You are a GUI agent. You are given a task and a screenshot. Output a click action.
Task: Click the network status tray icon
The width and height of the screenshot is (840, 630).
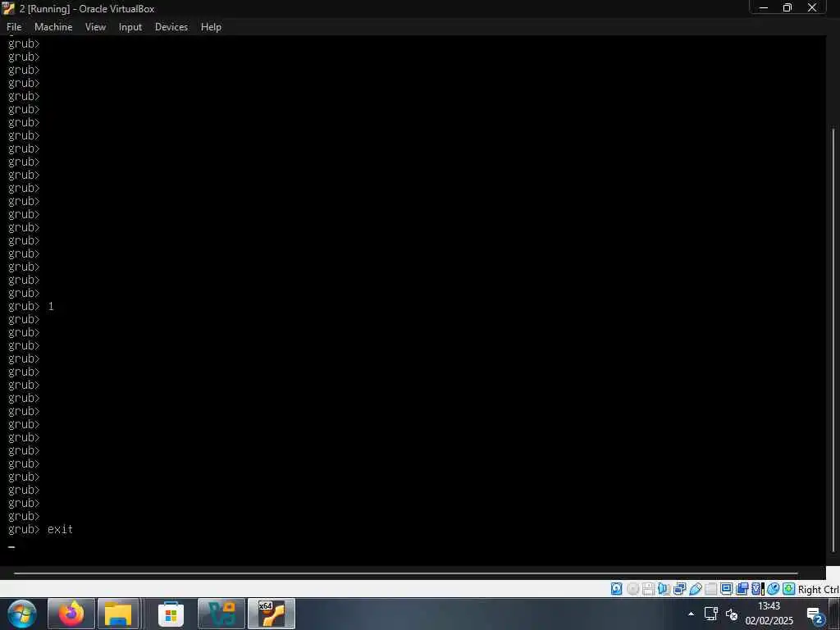(x=711, y=614)
